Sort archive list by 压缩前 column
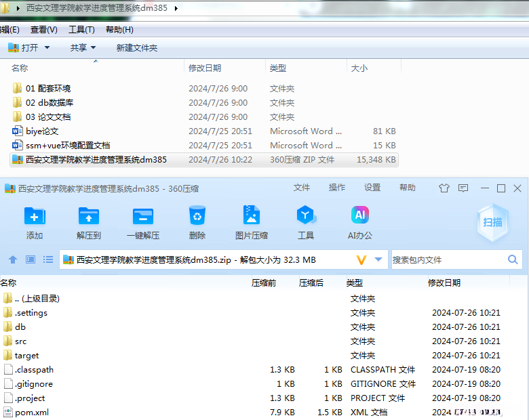The height and width of the screenshot is (420, 529). pyautogui.click(x=264, y=282)
